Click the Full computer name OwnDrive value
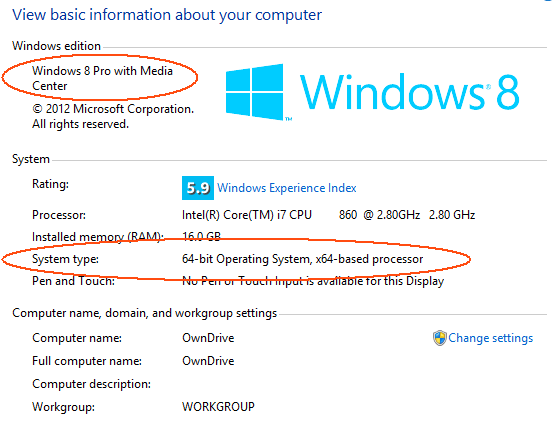 pyautogui.click(x=208, y=361)
